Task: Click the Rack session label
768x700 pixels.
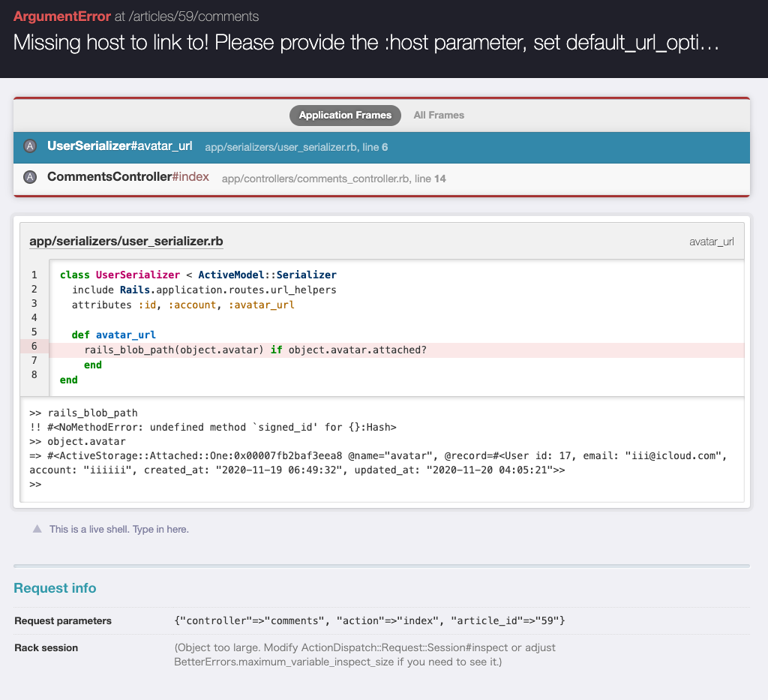Action: coord(46,647)
